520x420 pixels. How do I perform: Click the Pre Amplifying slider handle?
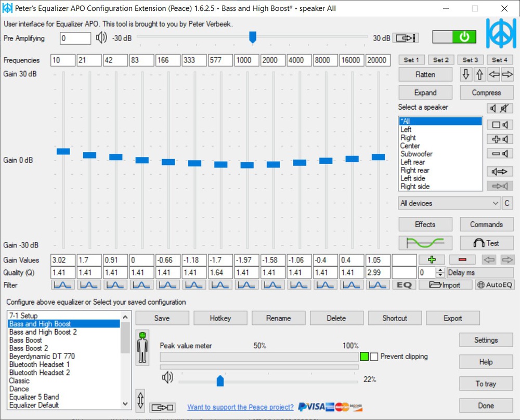click(x=253, y=37)
